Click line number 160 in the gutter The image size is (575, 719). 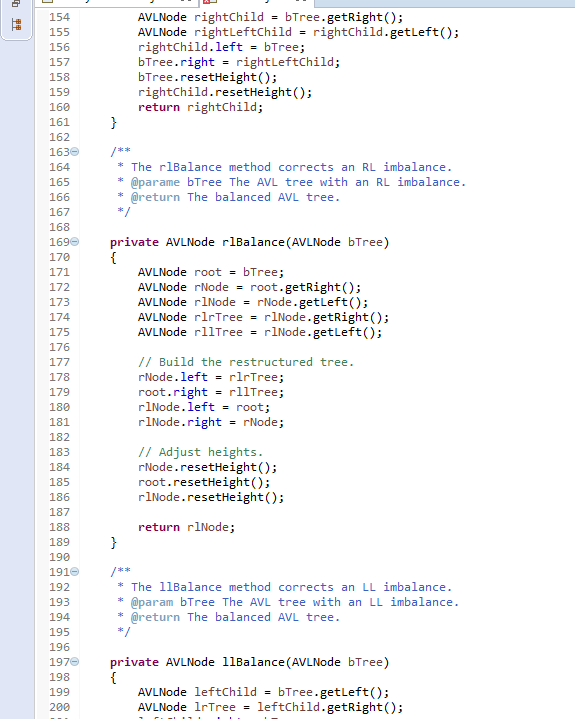(x=60, y=107)
